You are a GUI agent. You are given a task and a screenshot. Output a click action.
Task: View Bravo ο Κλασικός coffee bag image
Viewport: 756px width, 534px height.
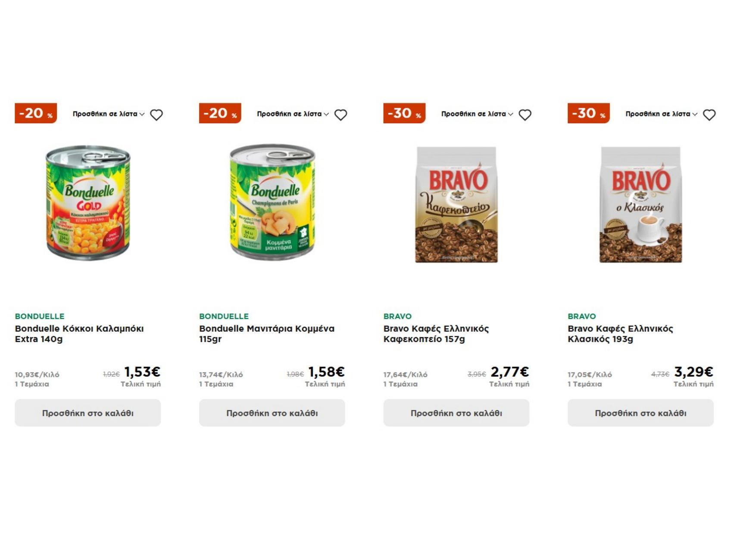click(x=640, y=205)
